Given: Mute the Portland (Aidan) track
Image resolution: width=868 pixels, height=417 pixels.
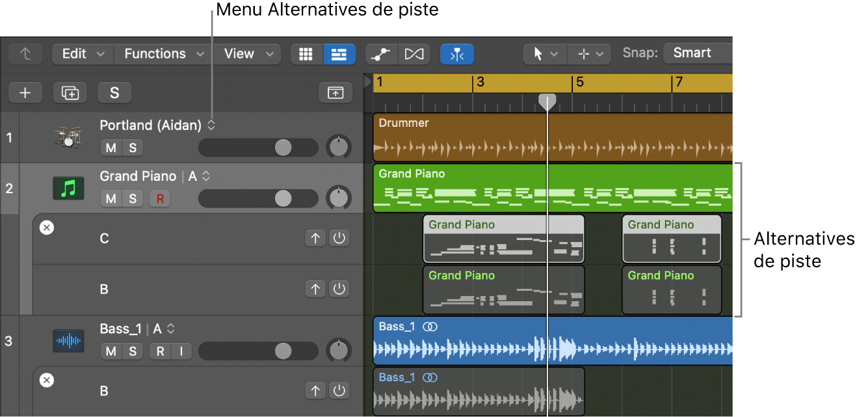Looking at the screenshot, I should click(111, 148).
